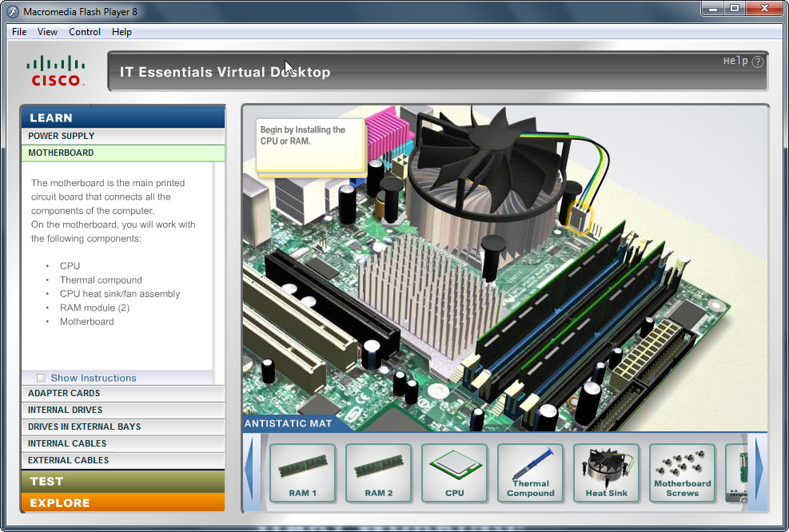Toggle the Show Instructions checkbox
This screenshot has width=789, height=532.
(42, 378)
